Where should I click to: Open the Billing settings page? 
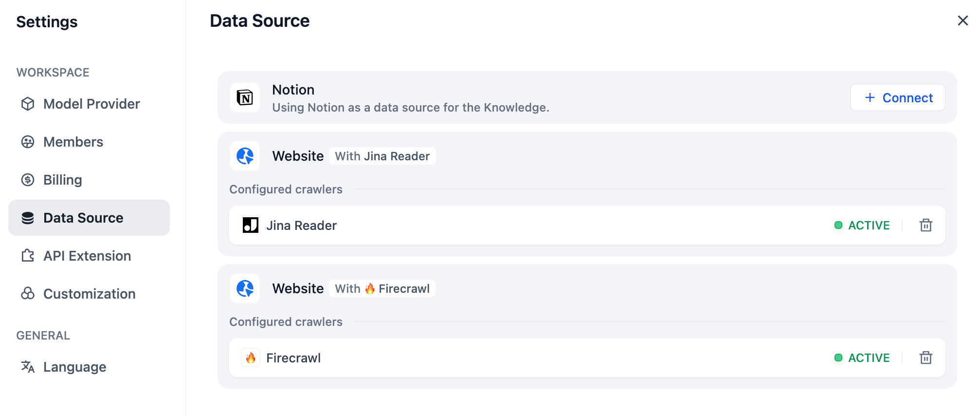point(62,180)
